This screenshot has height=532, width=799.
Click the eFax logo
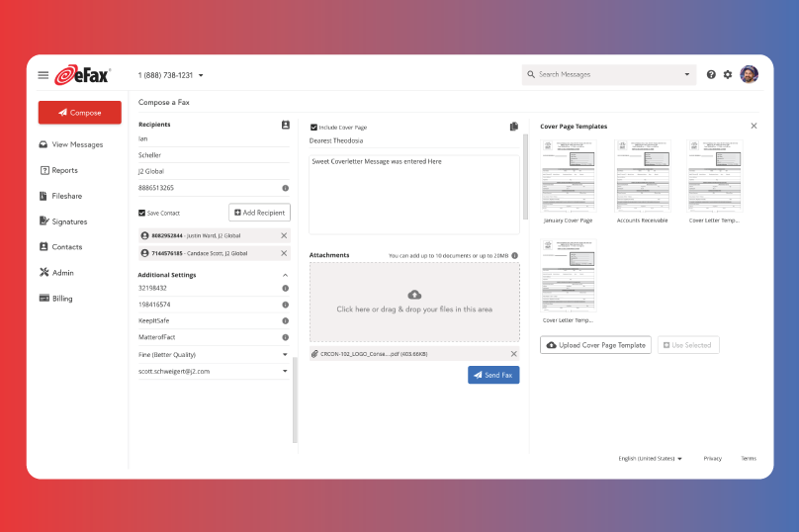coord(82,75)
